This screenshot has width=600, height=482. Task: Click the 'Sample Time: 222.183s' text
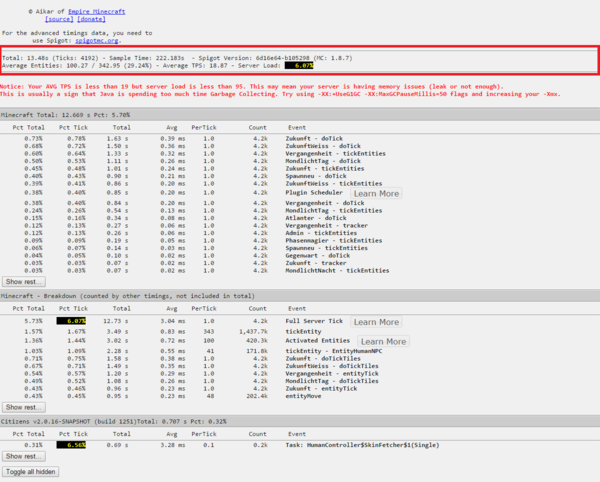(147, 58)
